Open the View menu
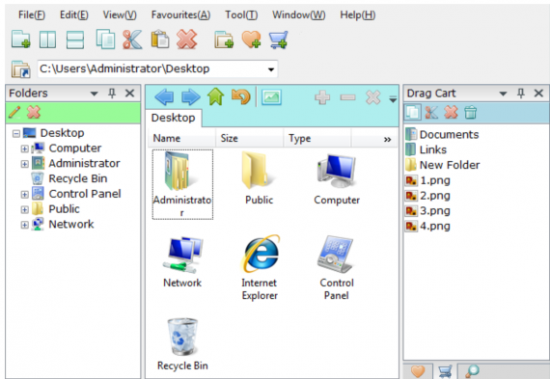Image resolution: width=550 pixels, height=379 pixels. point(119,15)
